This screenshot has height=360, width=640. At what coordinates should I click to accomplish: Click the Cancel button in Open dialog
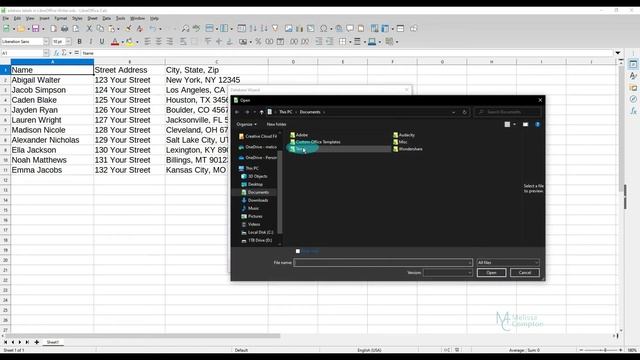tap(525, 273)
